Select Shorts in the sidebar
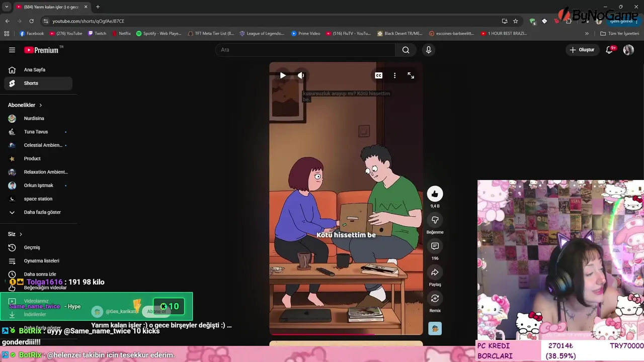The width and height of the screenshot is (644, 362). [x=38, y=83]
